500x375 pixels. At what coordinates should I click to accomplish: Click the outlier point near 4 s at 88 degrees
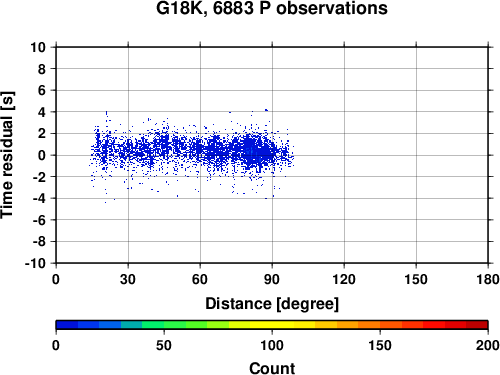(266, 110)
